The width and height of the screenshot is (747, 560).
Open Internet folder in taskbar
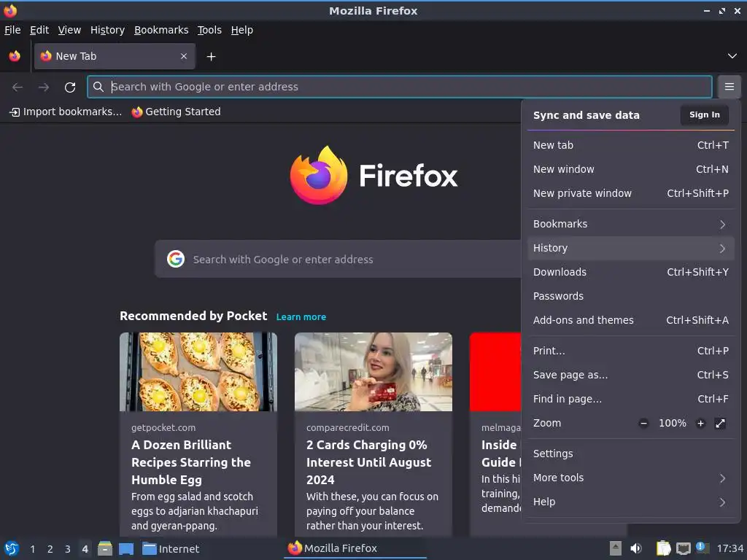coord(171,549)
